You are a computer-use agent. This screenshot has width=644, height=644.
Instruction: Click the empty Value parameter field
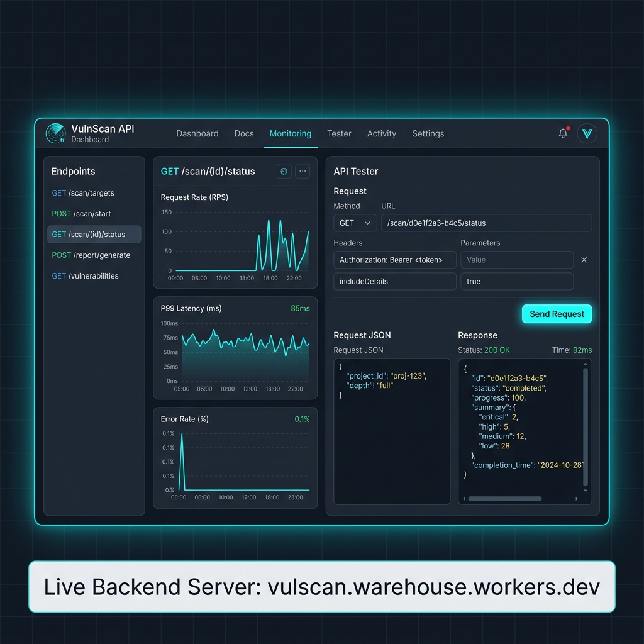click(x=517, y=260)
